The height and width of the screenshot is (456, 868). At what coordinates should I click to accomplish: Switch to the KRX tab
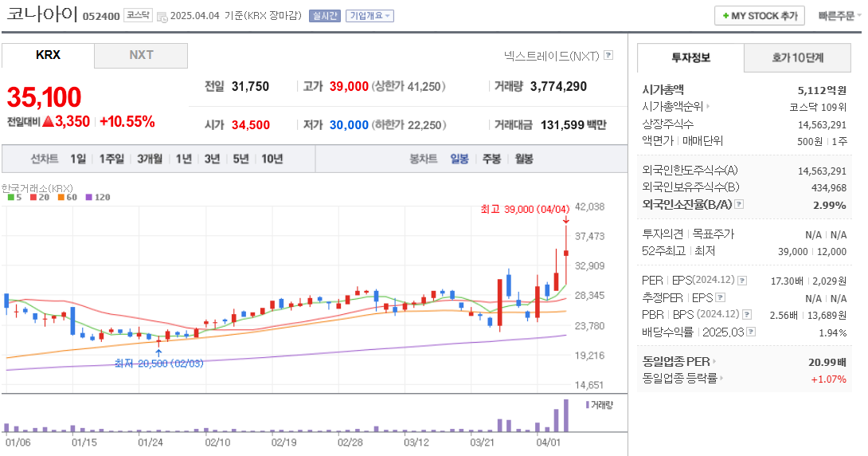pyautogui.click(x=48, y=56)
